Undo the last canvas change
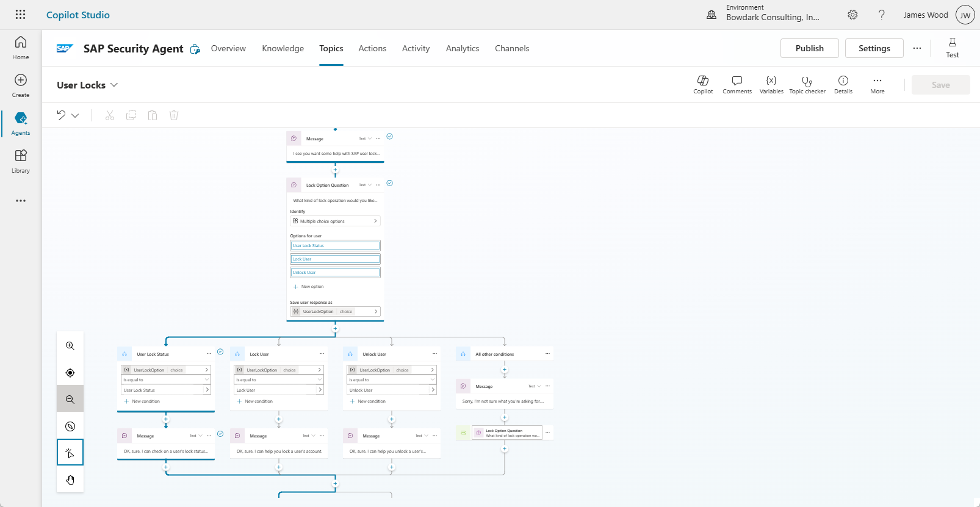The image size is (980, 507). pos(61,115)
